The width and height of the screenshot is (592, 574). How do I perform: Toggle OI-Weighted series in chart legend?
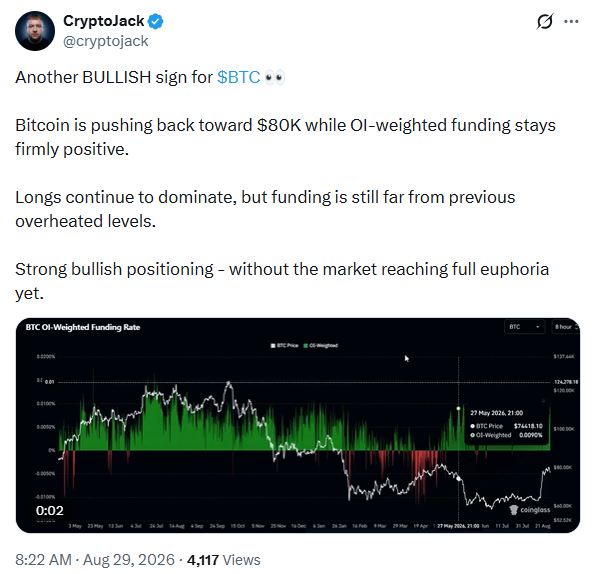click(x=321, y=346)
